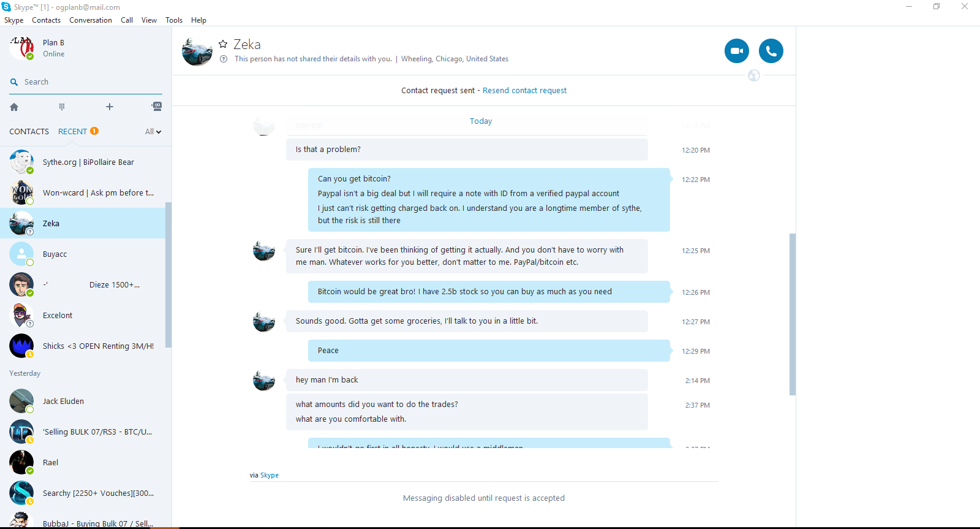980x529 pixels.
Task: Click the add new contact plus icon
Action: (110, 107)
